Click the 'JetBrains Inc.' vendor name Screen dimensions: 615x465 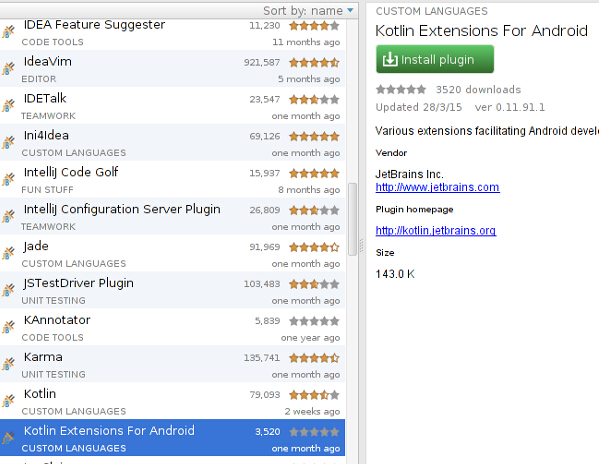[x=409, y=174]
